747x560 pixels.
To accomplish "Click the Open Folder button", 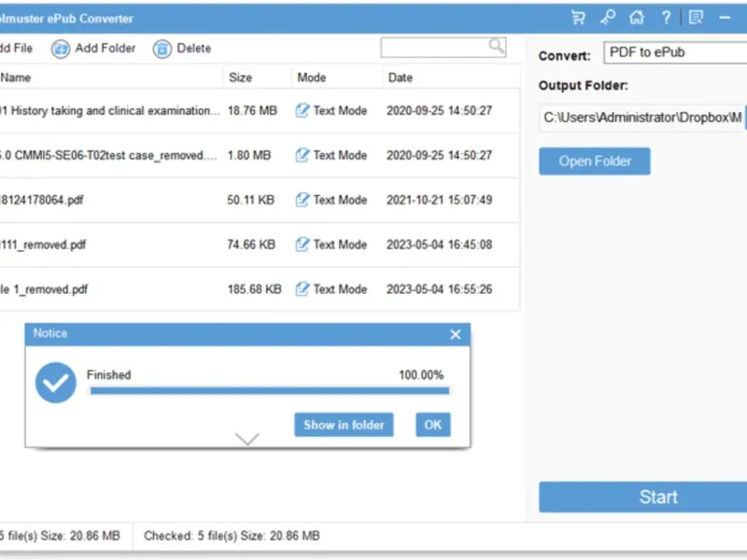I will (x=595, y=161).
